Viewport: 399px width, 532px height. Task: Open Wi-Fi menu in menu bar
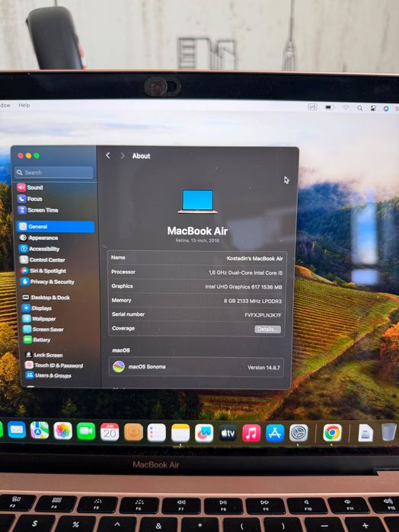point(346,107)
